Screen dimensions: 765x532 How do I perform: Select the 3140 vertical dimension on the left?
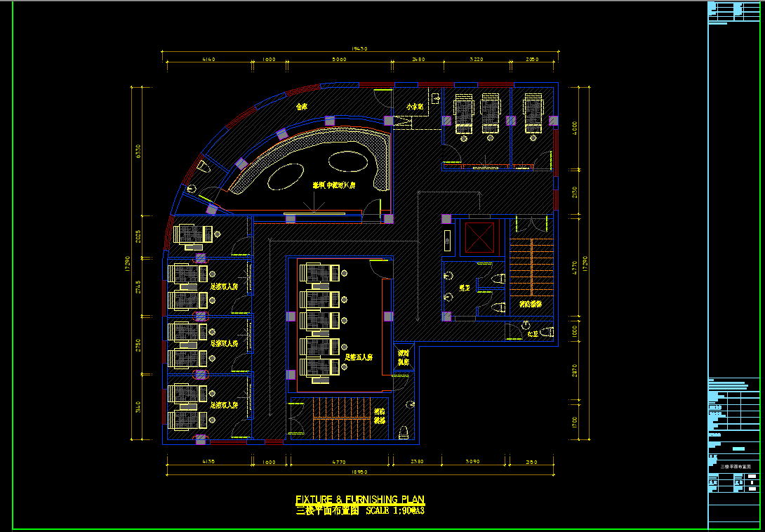pos(138,408)
